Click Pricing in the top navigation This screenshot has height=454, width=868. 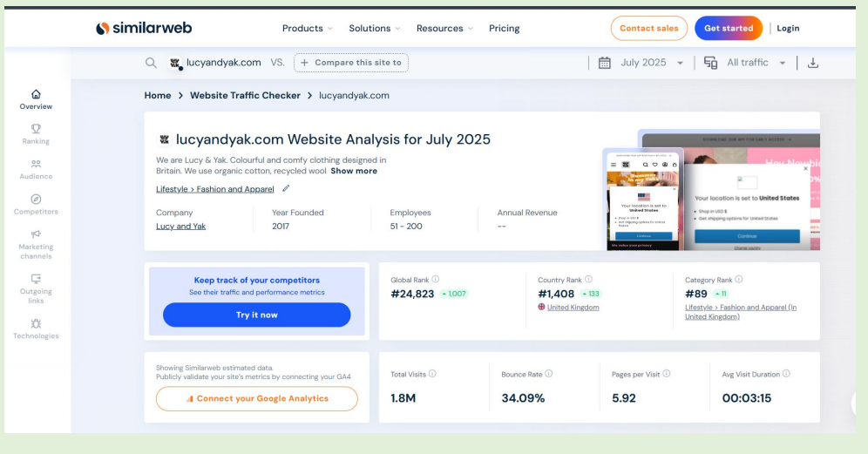click(504, 28)
